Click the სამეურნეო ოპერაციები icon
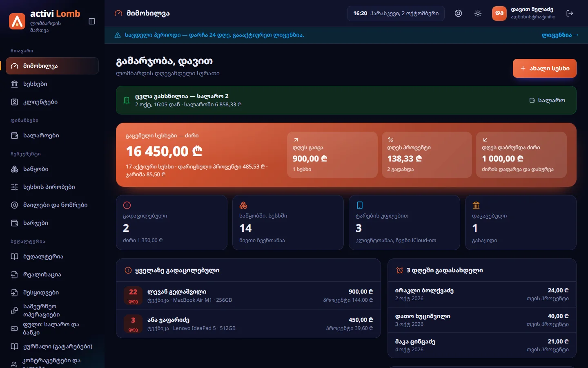Image resolution: width=588 pixels, height=368 pixels. click(15, 310)
